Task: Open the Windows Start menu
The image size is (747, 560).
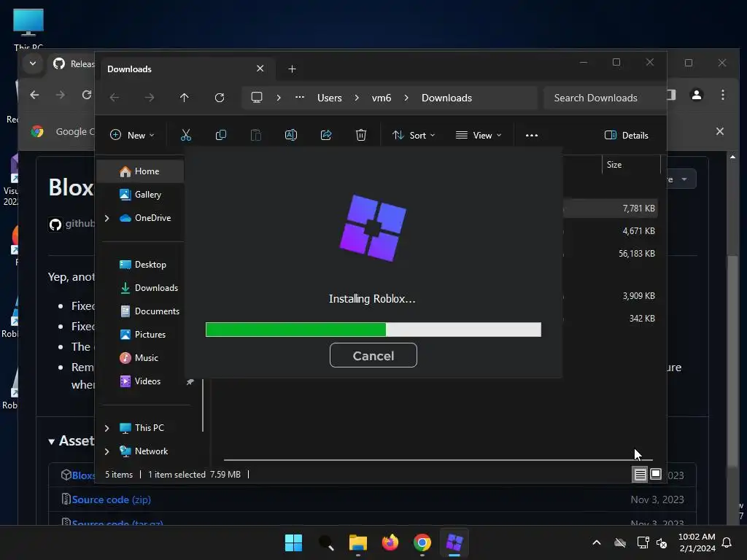Action: point(293,542)
